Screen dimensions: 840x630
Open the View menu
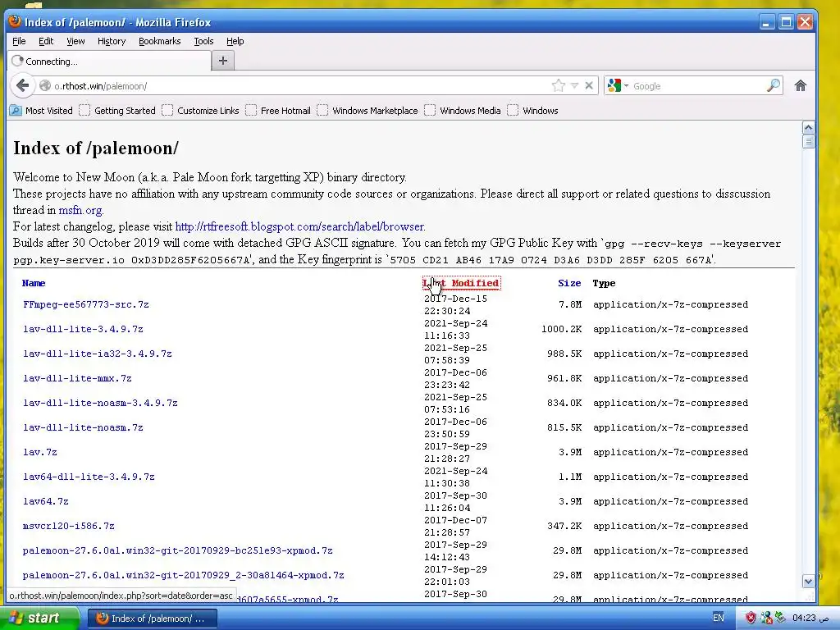pyautogui.click(x=75, y=41)
